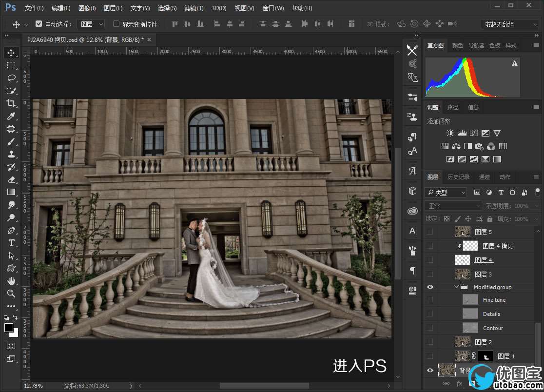Select the Hand tool
Image resolution: width=544 pixels, height=392 pixels.
(x=11, y=281)
